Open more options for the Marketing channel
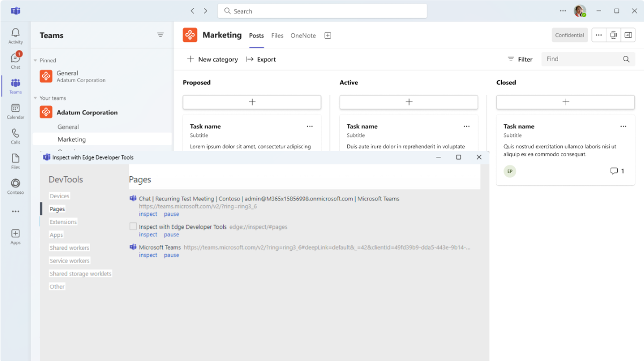644x362 pixels. click(599, 34)
